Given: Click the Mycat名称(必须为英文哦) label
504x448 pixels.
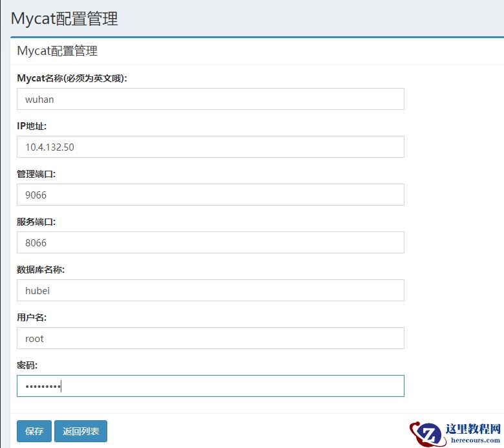Looking at the screenshot, I should click(72, 78).
